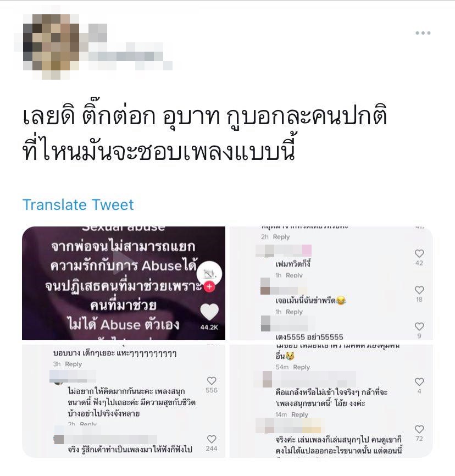
Task: Open the creator avatar on video
Action: click(x=209, y=273)
